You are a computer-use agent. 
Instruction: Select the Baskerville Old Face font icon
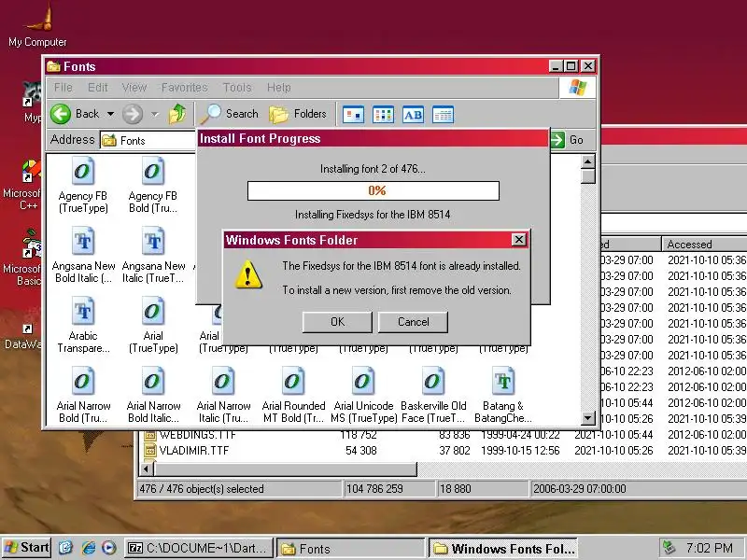click(x=433, y=396)
